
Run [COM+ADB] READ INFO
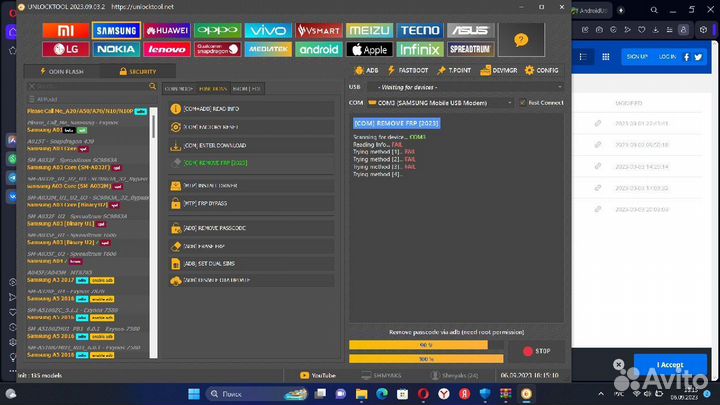click(251, 109)
